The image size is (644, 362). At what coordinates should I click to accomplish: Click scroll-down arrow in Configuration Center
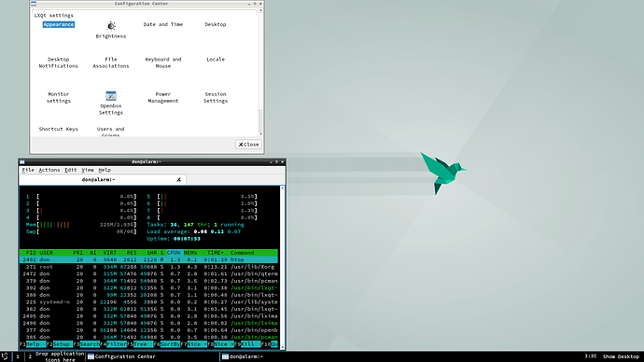coord(260,133)
